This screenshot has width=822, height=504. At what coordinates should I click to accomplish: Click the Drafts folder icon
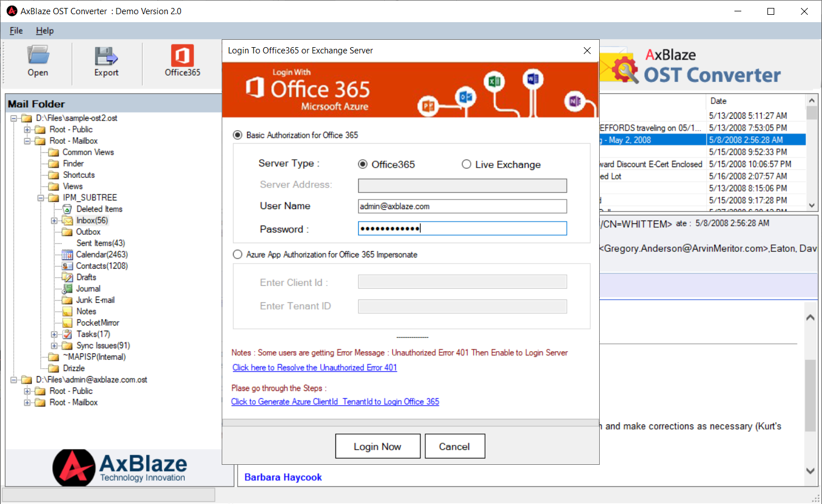coord(67,277)
